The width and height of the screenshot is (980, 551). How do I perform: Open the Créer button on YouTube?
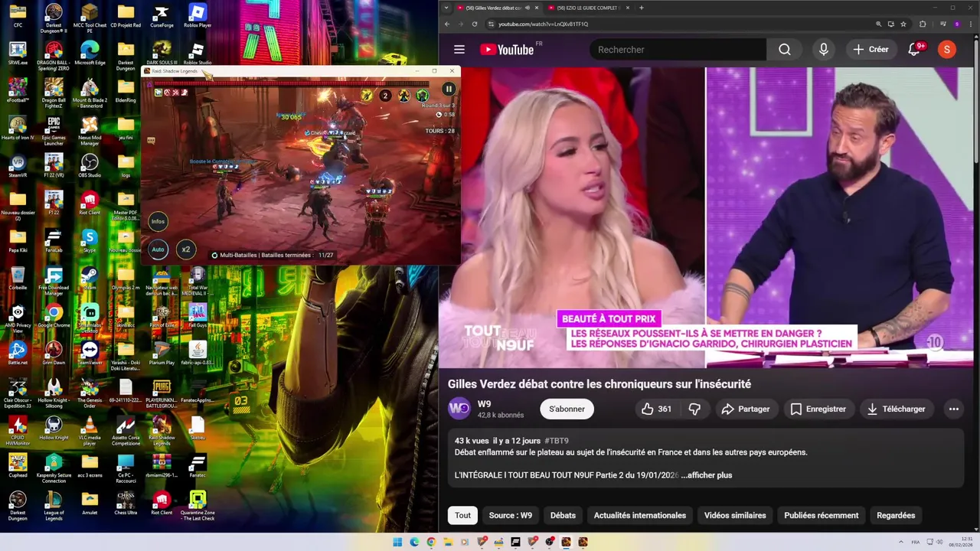[871, 50]
